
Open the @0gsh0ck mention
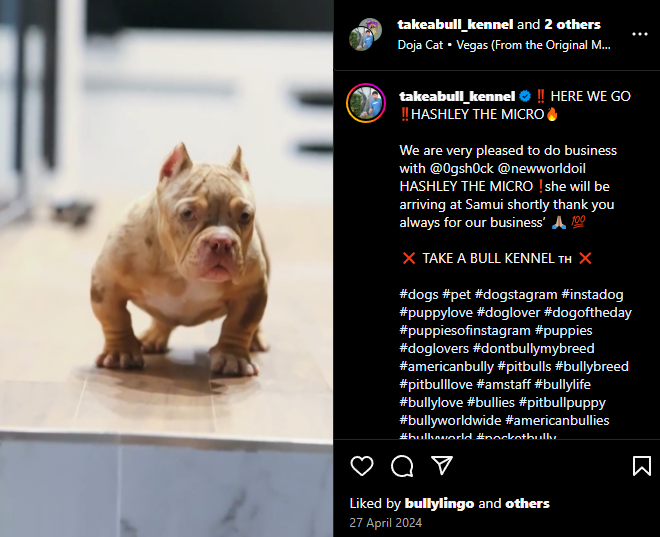pos(461,169)
